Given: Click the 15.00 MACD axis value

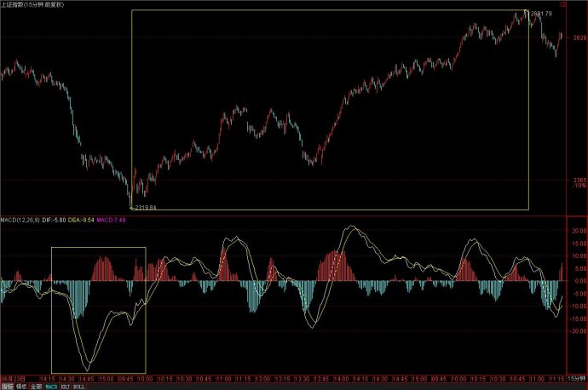Looking at the screenshot, I should click(x=579, y=244).
